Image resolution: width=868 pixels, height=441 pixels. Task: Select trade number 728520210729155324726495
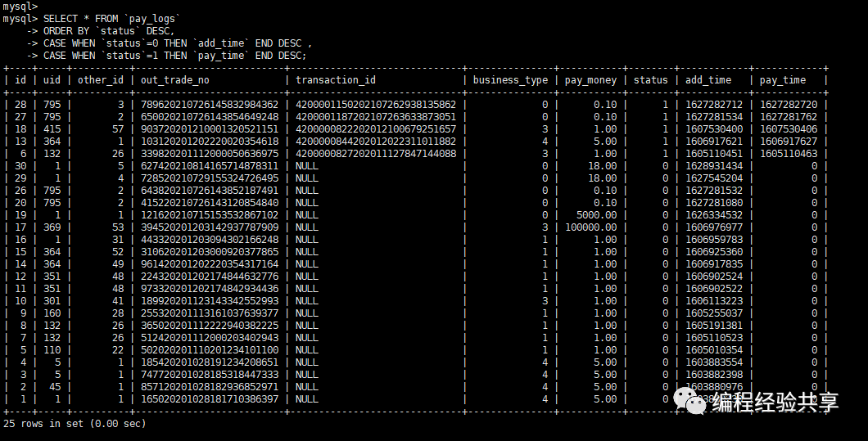(210, 178)
